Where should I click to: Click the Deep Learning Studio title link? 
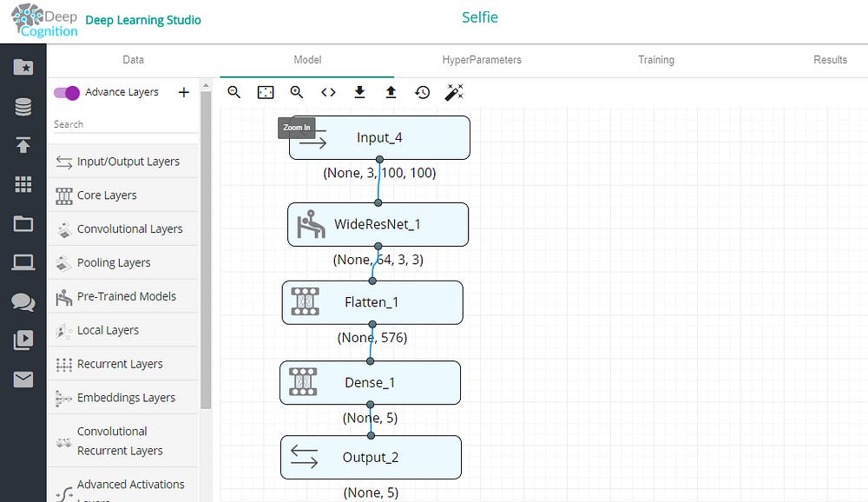pos(143,20)
